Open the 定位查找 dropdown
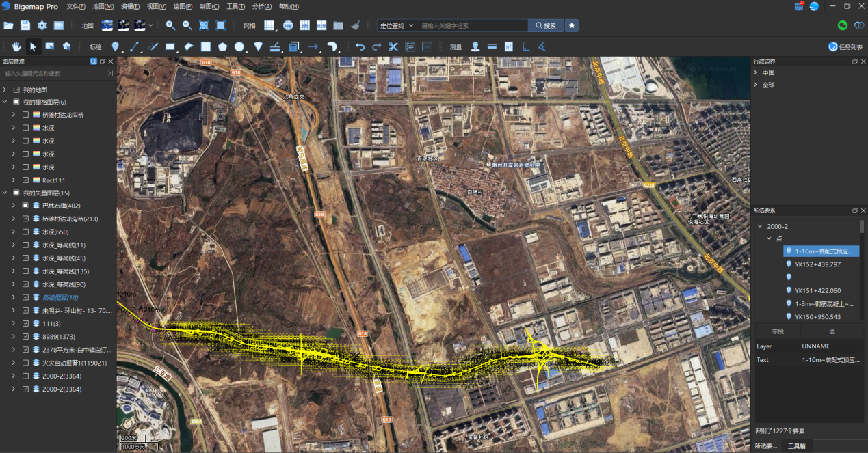Image resolution: width=868 pixels, height=453 pixels. (x=397, y=25)
